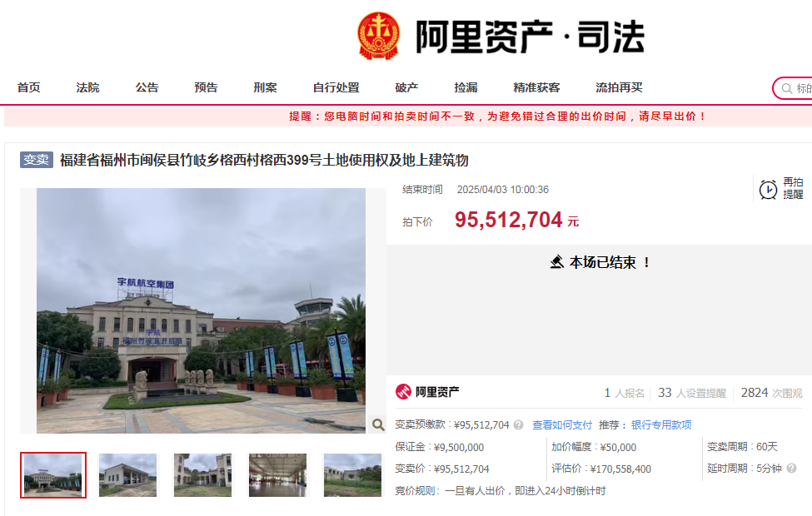Click the 再拍提醒 reminder button
This screenshot has width=812, height=516.
792,188
